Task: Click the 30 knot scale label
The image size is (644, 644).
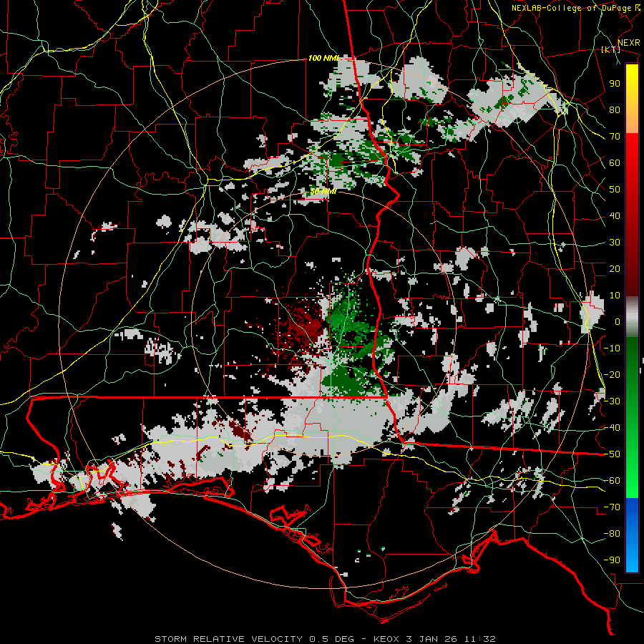Action: [x=615, y=243]
